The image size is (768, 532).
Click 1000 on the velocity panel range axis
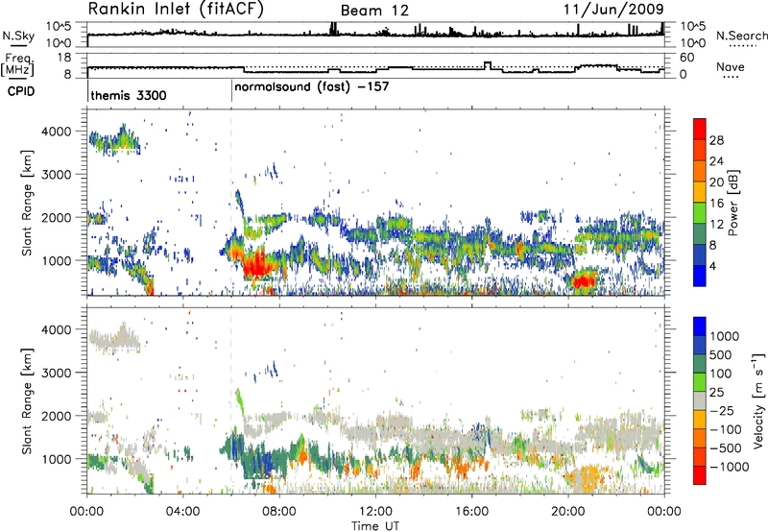coord(56,459)
